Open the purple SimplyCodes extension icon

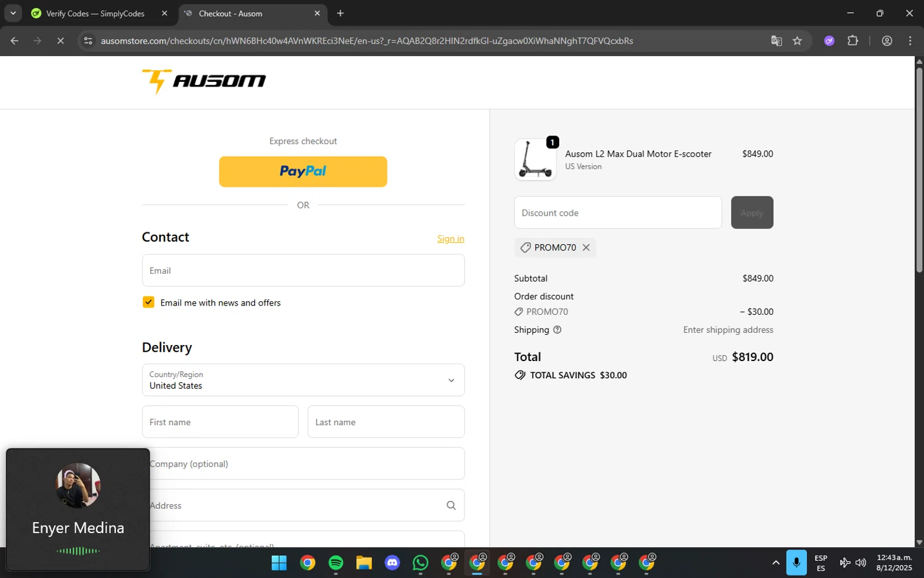pos(829,41)
